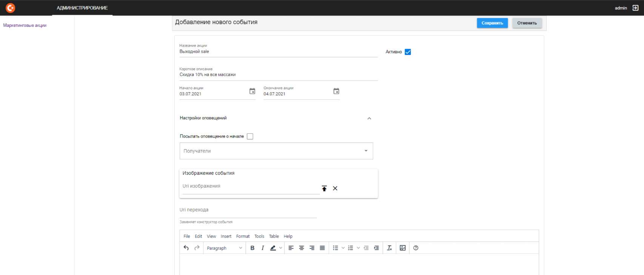Click the Сохранить button
This screenshot has width=644, height=275.
tap(492, 23)
